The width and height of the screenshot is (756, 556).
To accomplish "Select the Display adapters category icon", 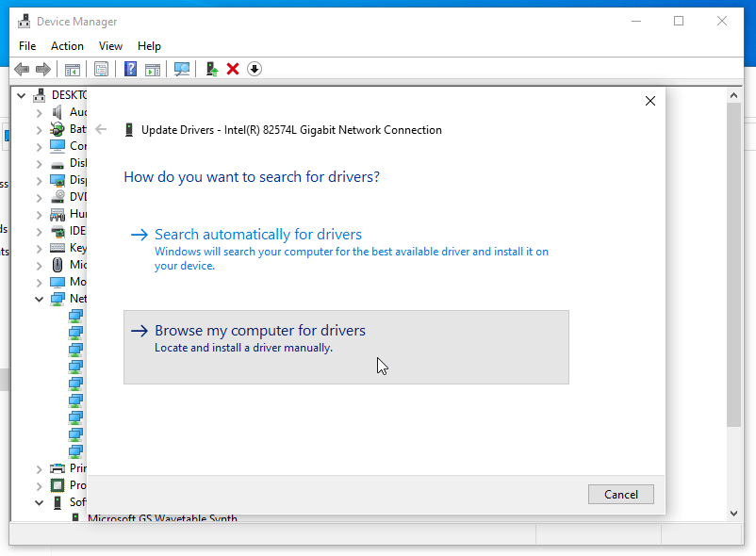I will (58, 180).
